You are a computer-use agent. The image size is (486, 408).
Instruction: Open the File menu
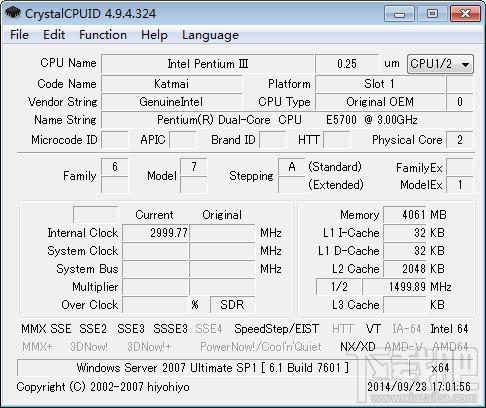[19, 35]
